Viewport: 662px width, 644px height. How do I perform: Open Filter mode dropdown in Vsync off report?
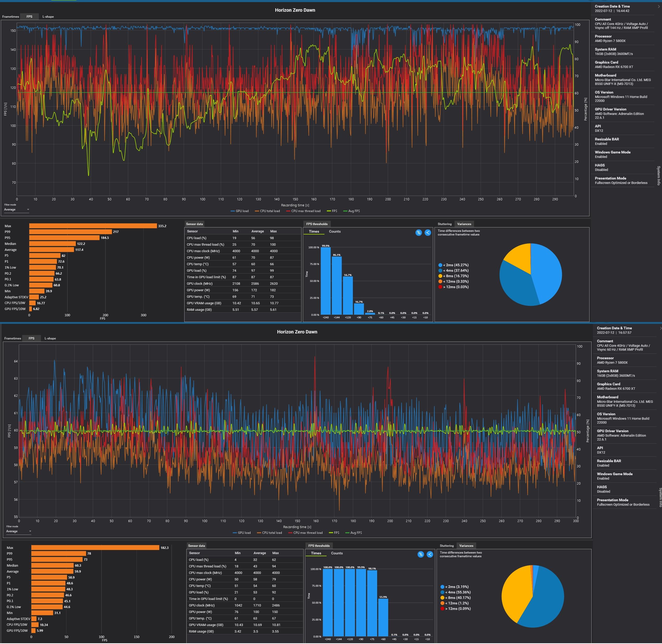[x=17, y=210]
